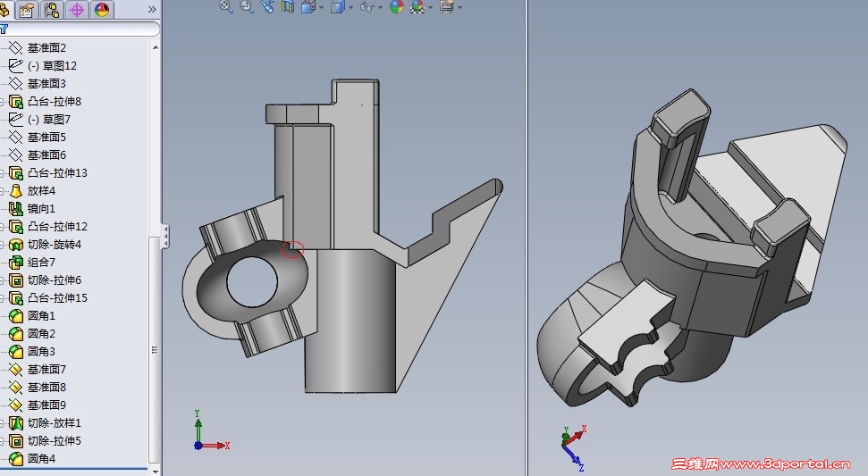
Task: Click the filter funnel icon
Action: [x=4, y=29]
